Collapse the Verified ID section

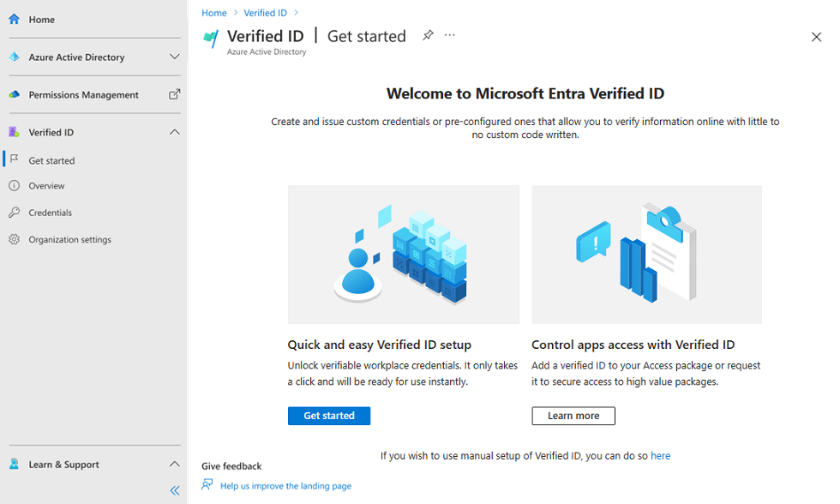[174, 132]
